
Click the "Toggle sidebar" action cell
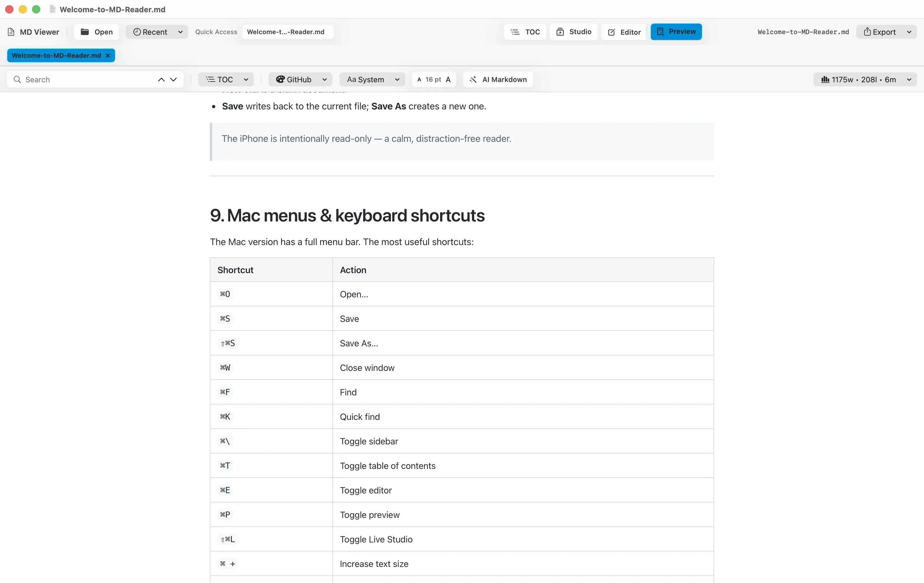pos(523,441)
